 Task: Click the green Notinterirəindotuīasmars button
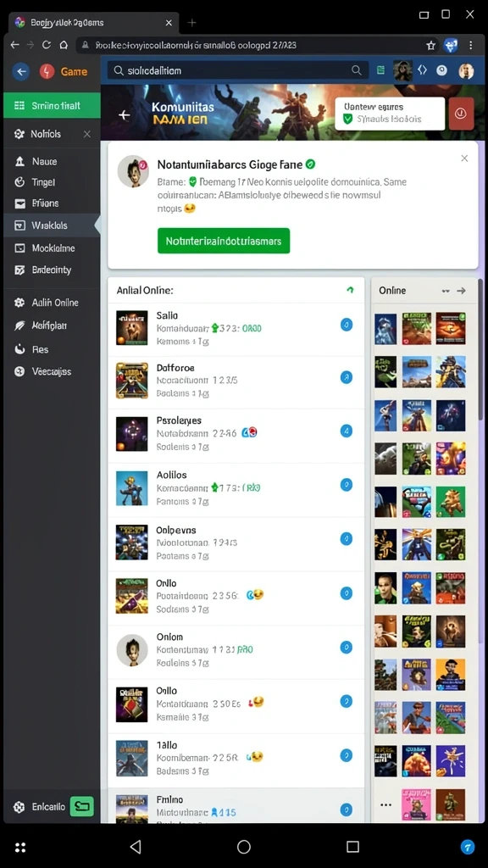tap(224, 241)
